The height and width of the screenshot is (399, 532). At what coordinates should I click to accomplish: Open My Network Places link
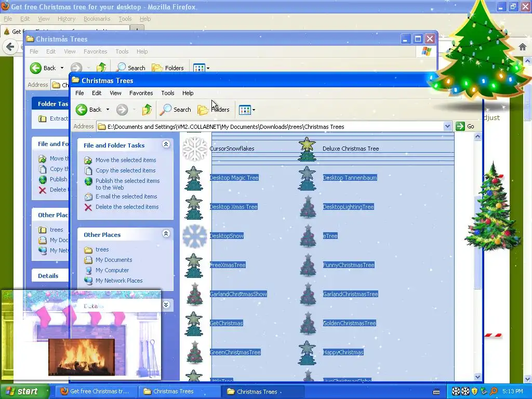pos(119,281)
